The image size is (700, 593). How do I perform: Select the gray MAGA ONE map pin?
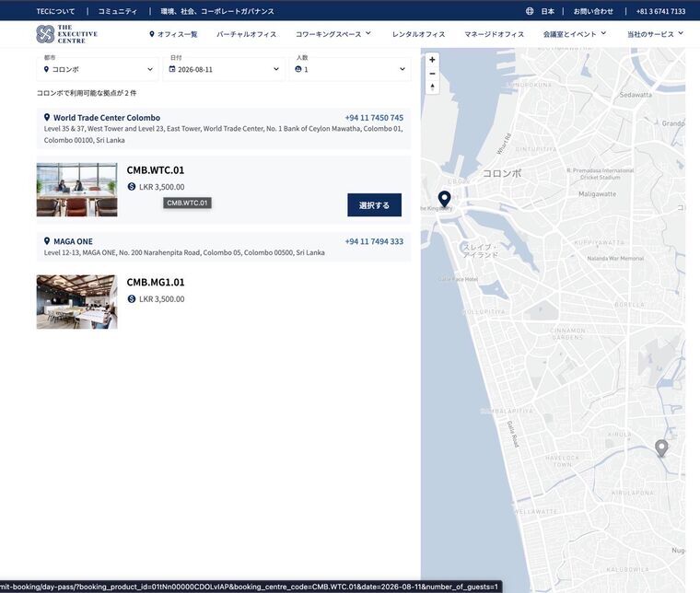(x=661, y=448)
